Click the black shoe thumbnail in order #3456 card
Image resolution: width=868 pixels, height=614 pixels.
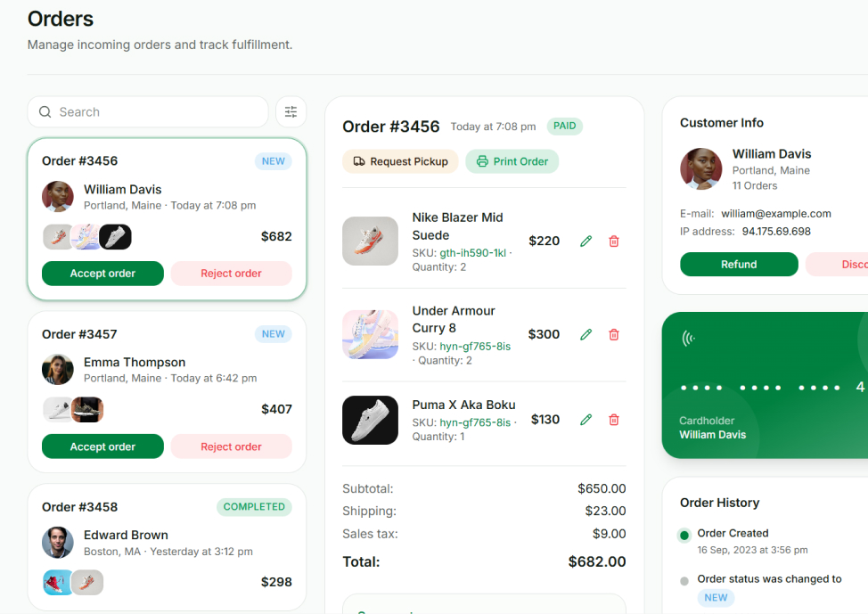pyautogui.click(x=116, y=237)
